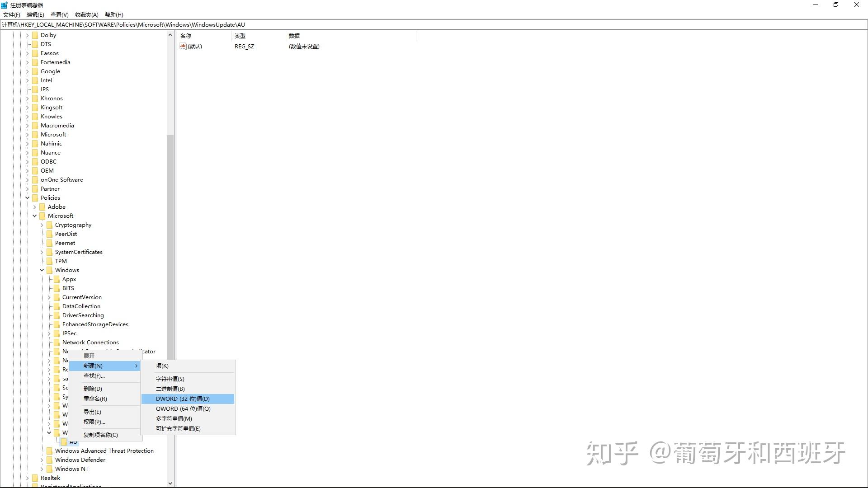868x488 pixels.
Task: Select DWORD (32 位)值(D) from the submenu
Action: pos(183,399)
